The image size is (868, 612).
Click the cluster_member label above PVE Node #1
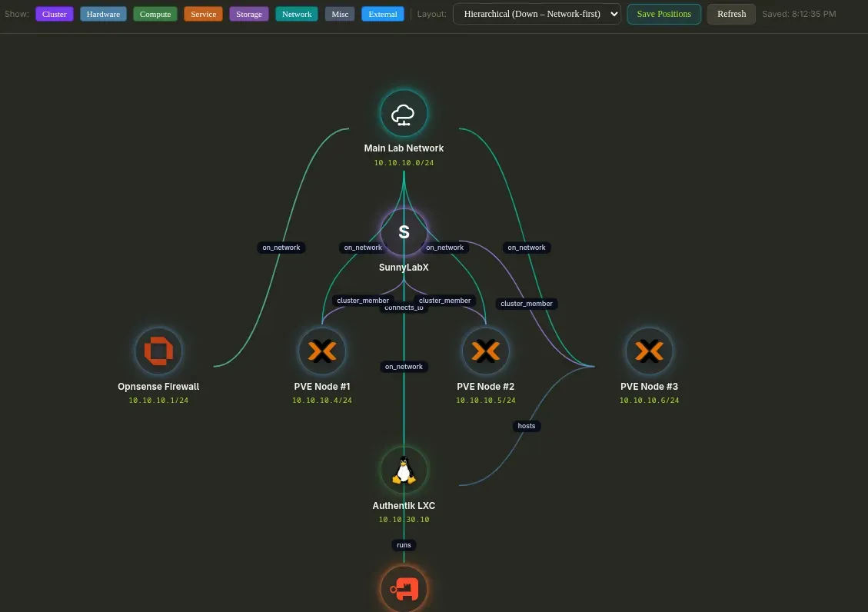coord(363,301)
